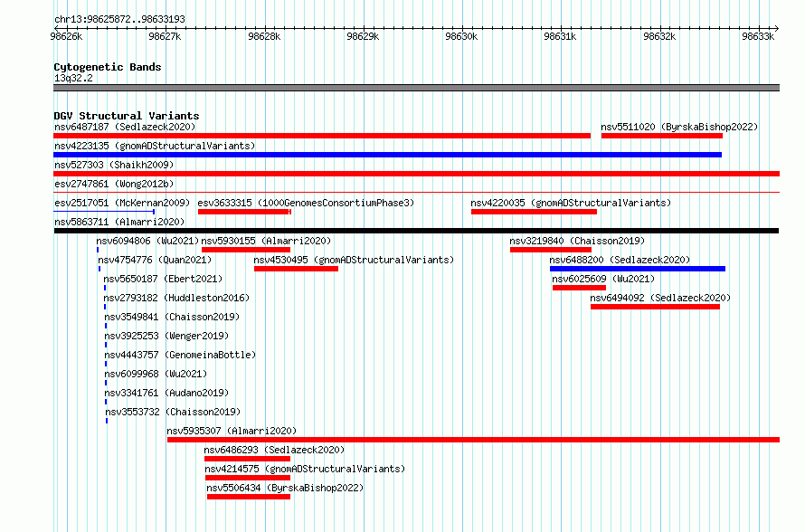Click the nsv6094806 (Wu2021) label
This screenshot has width=805, height=532.
(147, 241)
